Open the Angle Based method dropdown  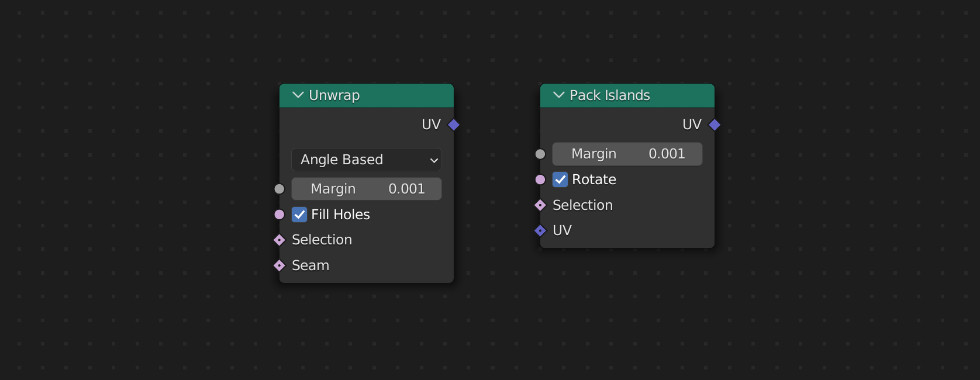coord(367,160)
